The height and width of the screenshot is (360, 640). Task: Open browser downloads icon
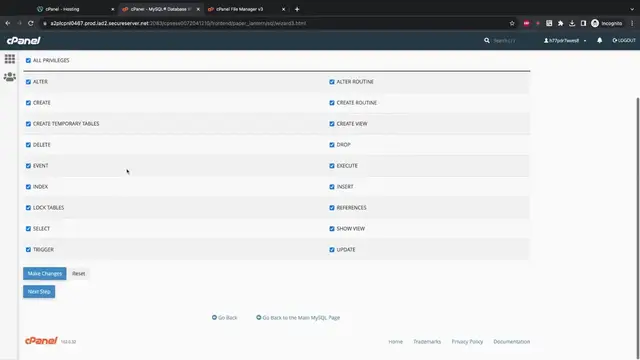click(572, 23)
